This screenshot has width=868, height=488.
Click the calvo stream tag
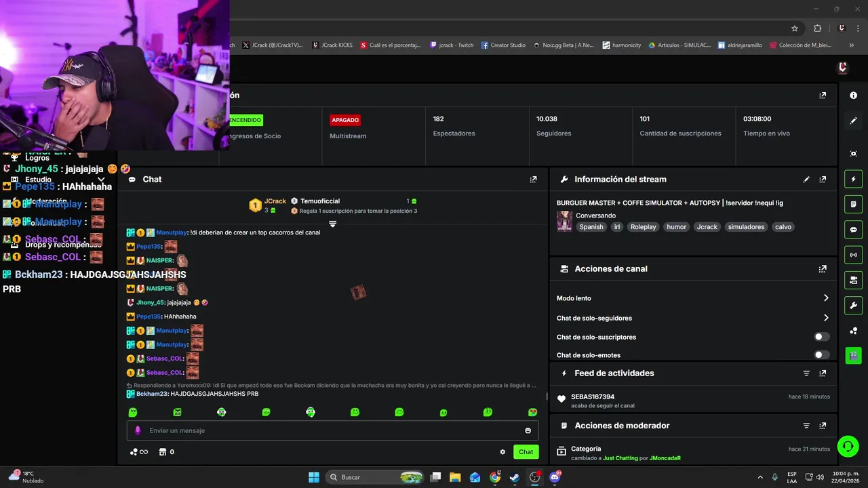coord(783,227)
